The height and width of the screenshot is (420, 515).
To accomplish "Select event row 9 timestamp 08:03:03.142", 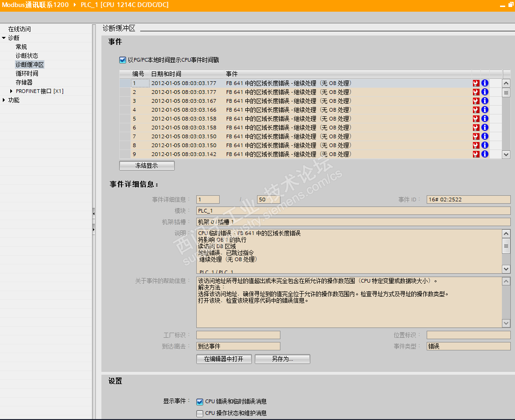I will click(x=184, y=154).
